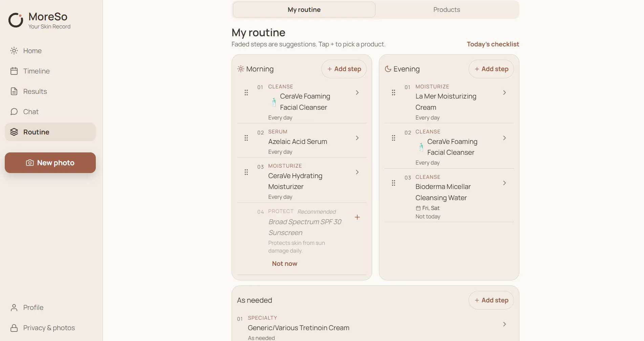Screen dimensions: 644x341
Task: Click drag handle for evening CeraVe Foaming Cleanser
Action: [x=393, y=138]
